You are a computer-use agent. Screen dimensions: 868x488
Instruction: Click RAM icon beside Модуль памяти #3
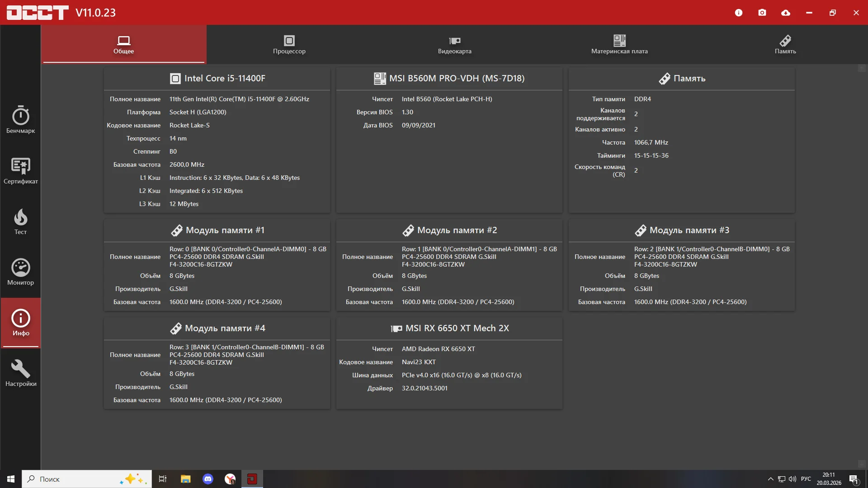click(x=641, y=230)
